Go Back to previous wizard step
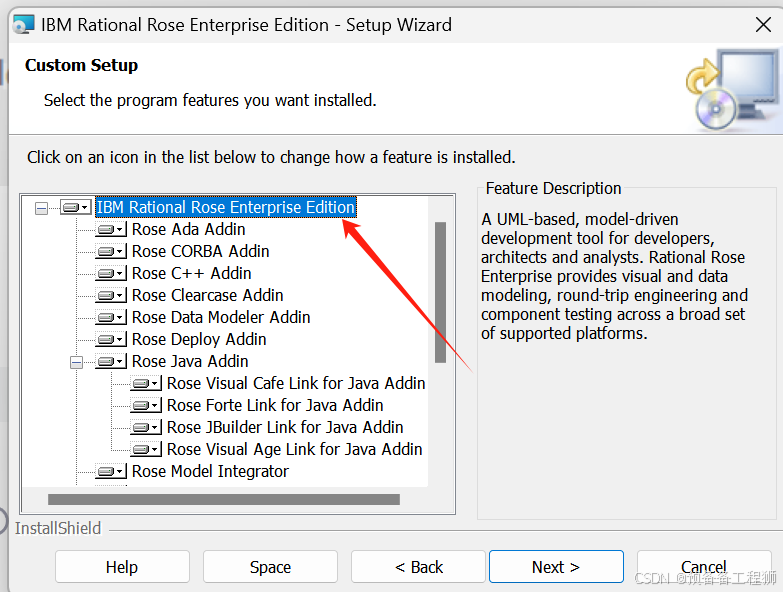 [x=418, y=567]
